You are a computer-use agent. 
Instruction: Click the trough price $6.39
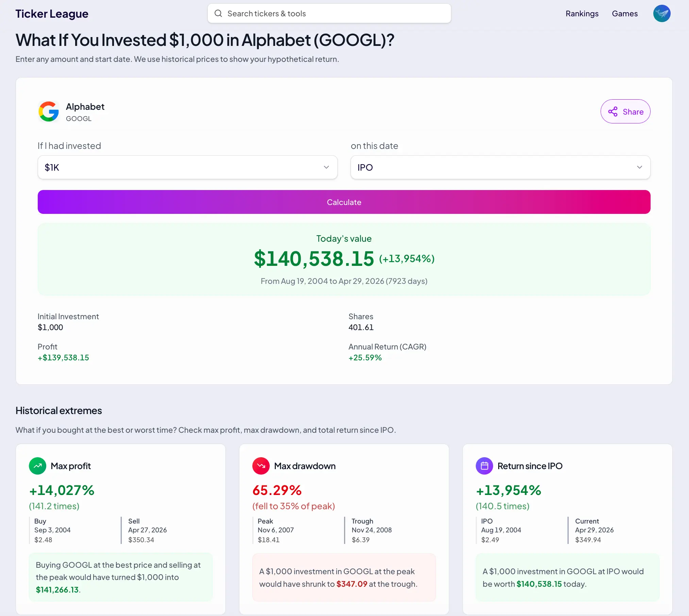pyautogui.click(x=360, y=540)
